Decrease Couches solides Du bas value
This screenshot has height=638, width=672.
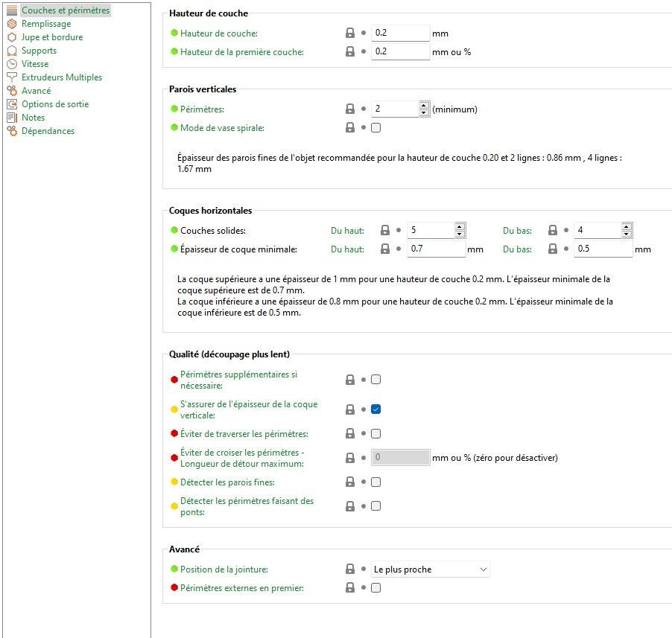pos(627,234)
